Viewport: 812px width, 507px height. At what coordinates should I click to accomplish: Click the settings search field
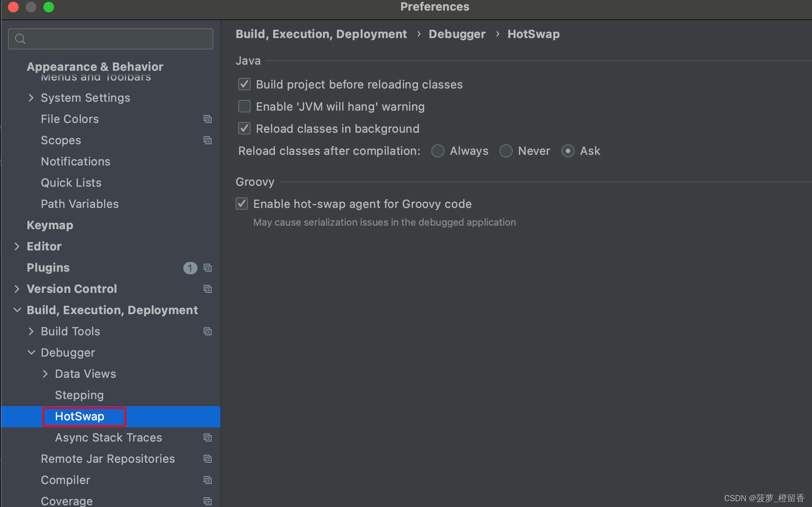pyautogui.click(x=111, y=39)
